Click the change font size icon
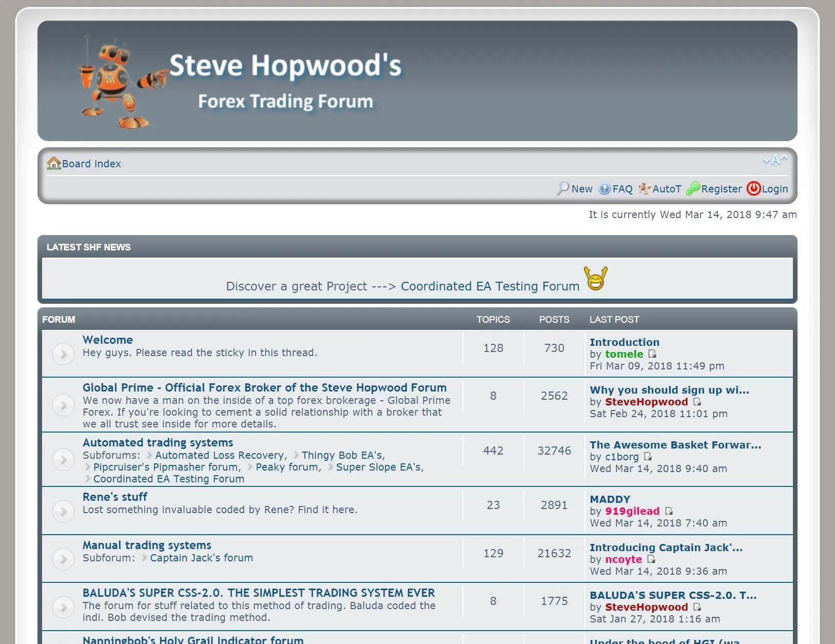 pyautogui.click(x=775, y=160)
